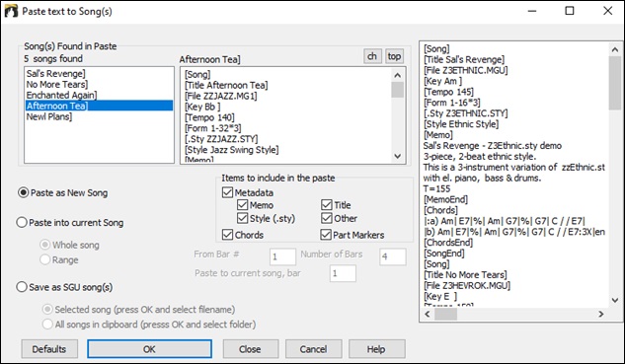
Task: Click '[Title Afternoon Tea]' line in preview
Action: click(x=226, y=85)
